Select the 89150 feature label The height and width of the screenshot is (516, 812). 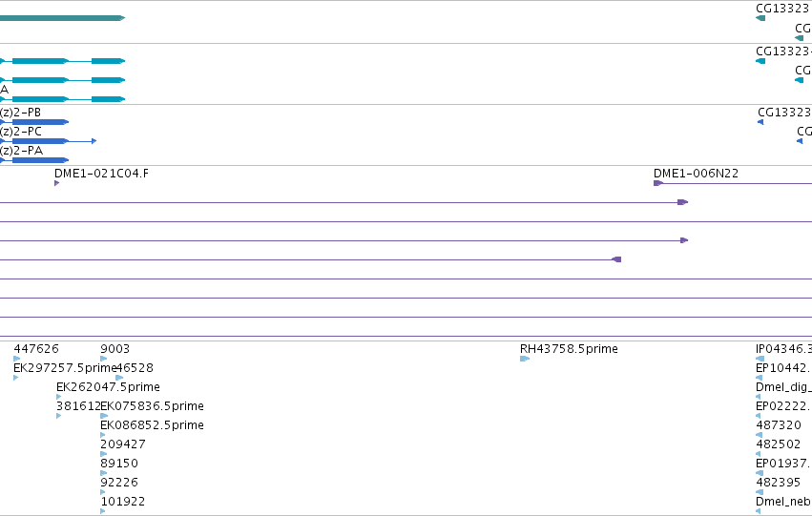click(x=119, y=464)
